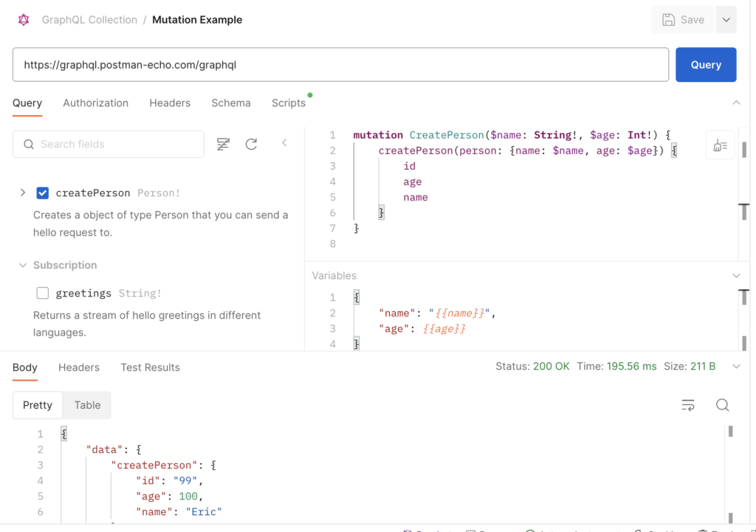The image size is (756, 532).
Task: Enable the greetings subscription field
Action: pyautogui.click(x=42, y=293)
